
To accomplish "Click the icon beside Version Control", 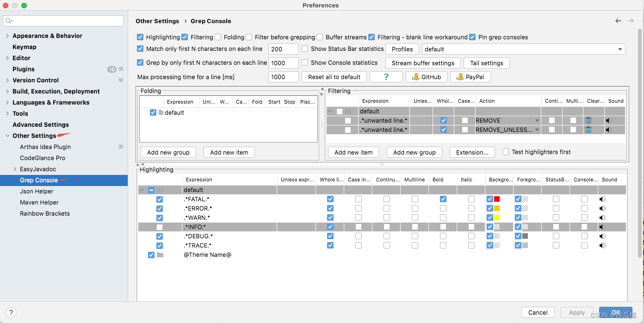I will tap(121, 80).
